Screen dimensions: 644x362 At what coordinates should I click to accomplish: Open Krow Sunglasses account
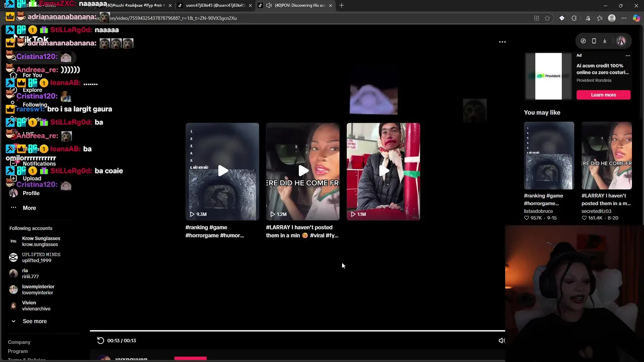coord(41,241)
